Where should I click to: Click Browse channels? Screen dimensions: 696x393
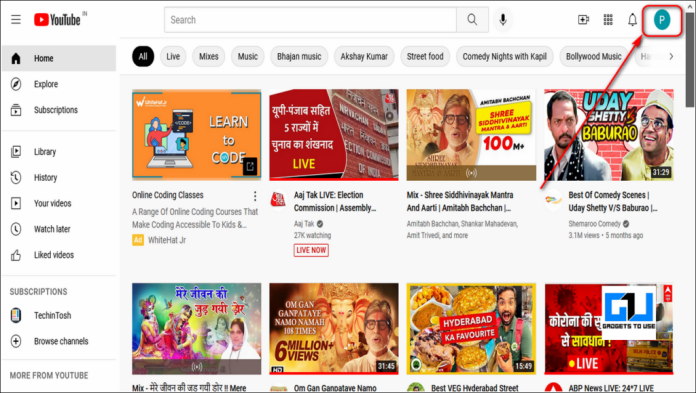59,341
